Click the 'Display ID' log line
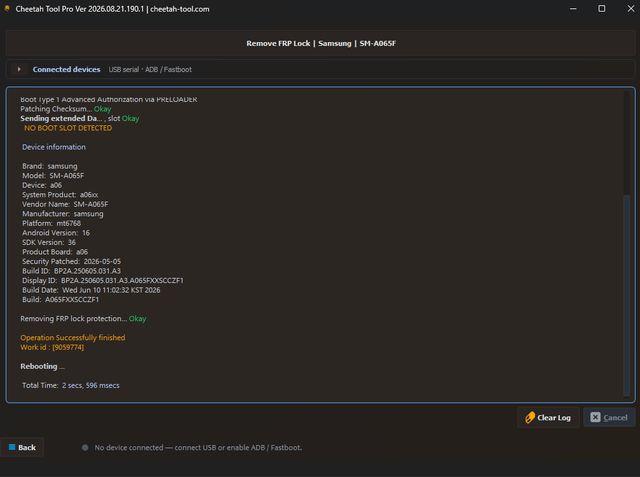The image size is (640, 477). pyautogui.click(x=103, y=280)
